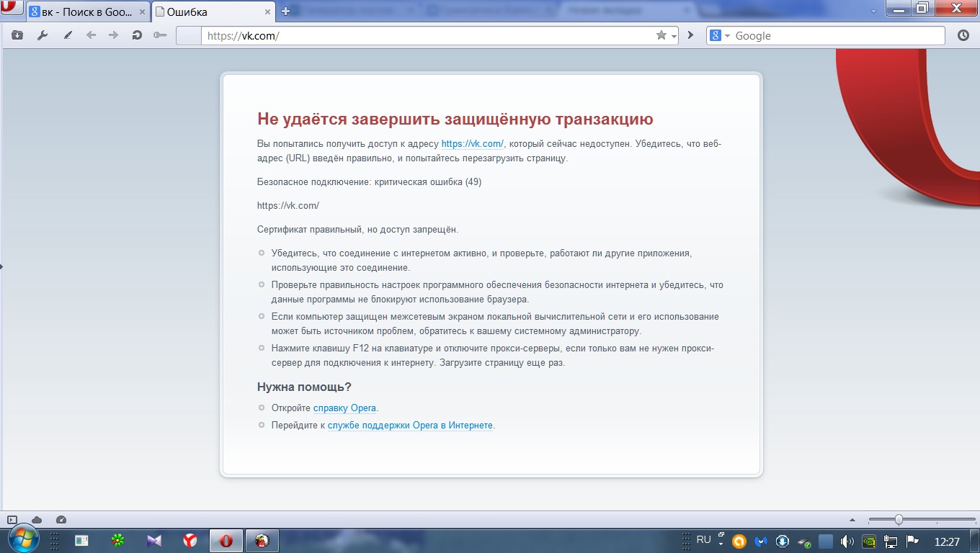Screen dimensions: 980x553
Task: Open network connection tray icon
Action: (891, 541)
